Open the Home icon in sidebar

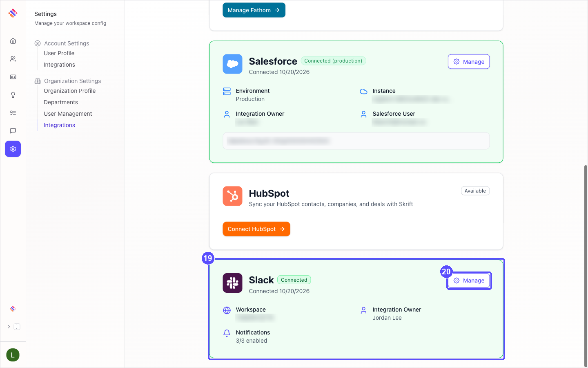coord(13,41)
